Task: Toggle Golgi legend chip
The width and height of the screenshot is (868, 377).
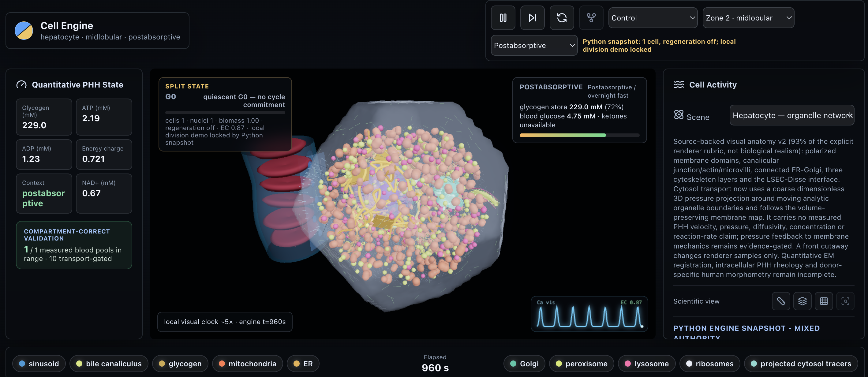Action: [x=524, y=364]
